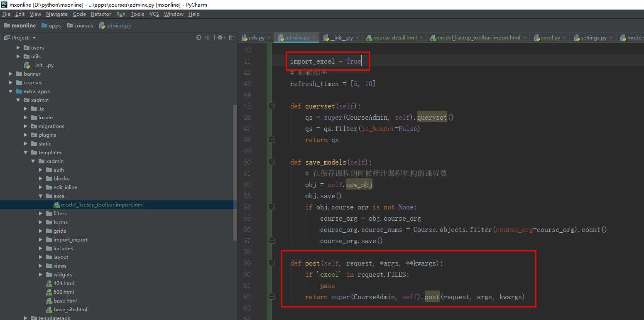Image resolution: width=644 pixels, height=320 pixels.
Task: Open the Tools menu
Action: click(137, 14)
